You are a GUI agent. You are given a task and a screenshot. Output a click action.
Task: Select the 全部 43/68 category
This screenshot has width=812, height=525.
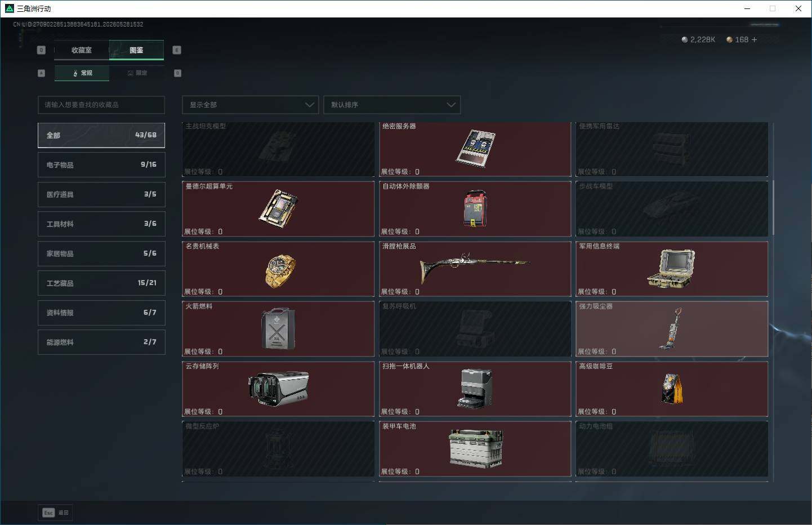click(101, 135)
